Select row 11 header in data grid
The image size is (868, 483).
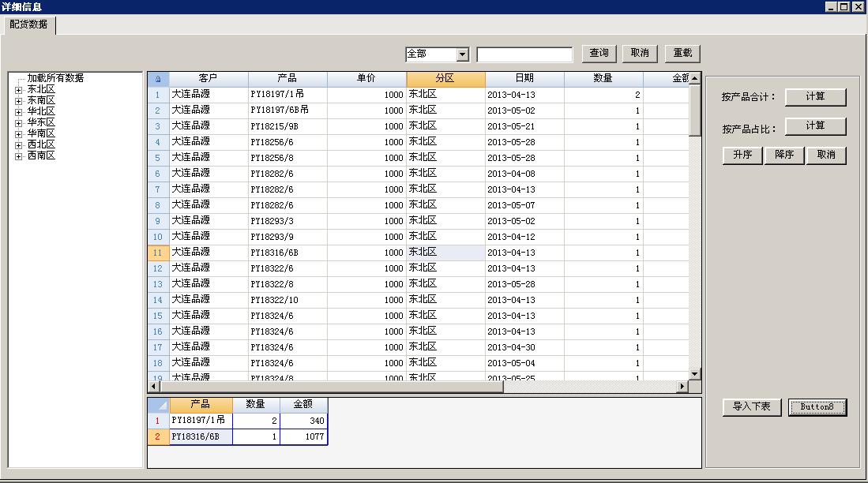158,253
